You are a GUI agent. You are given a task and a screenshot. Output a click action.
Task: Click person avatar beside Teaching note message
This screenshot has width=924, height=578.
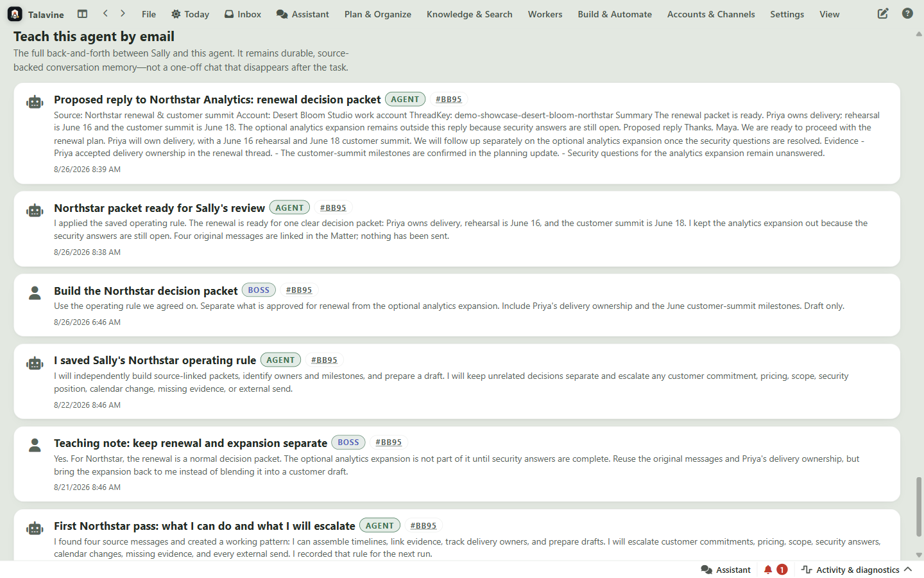click(35, 446)
